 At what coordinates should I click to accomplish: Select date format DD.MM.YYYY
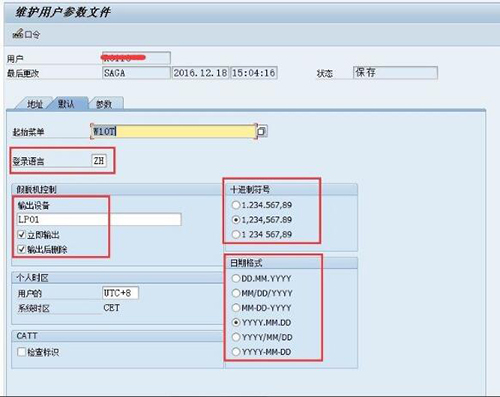236,278
